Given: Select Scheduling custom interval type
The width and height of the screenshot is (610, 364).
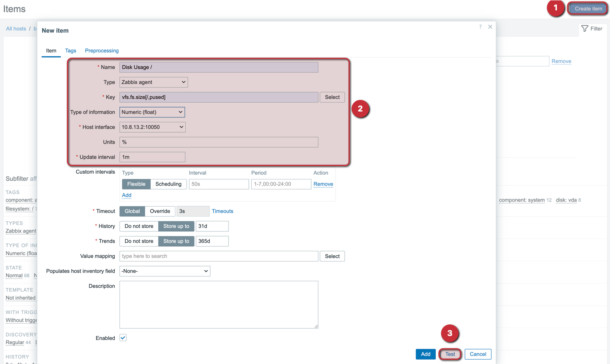Looking at the screenshot, I should tap(168, 184).
